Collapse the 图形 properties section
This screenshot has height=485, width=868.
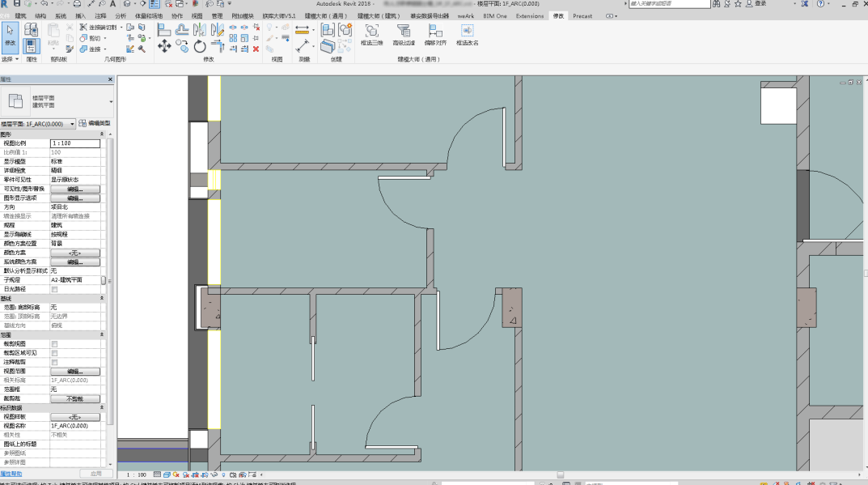click(102, 134)
